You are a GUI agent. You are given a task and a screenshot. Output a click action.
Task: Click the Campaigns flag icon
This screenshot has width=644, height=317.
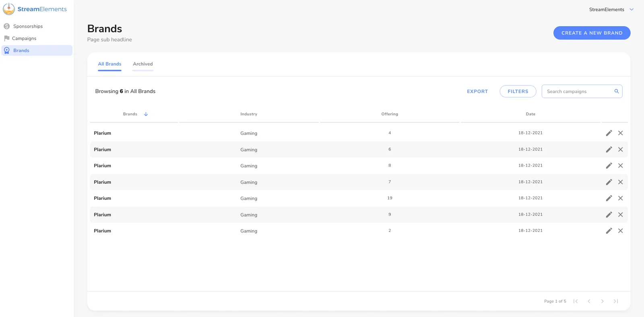click(7, 38)
